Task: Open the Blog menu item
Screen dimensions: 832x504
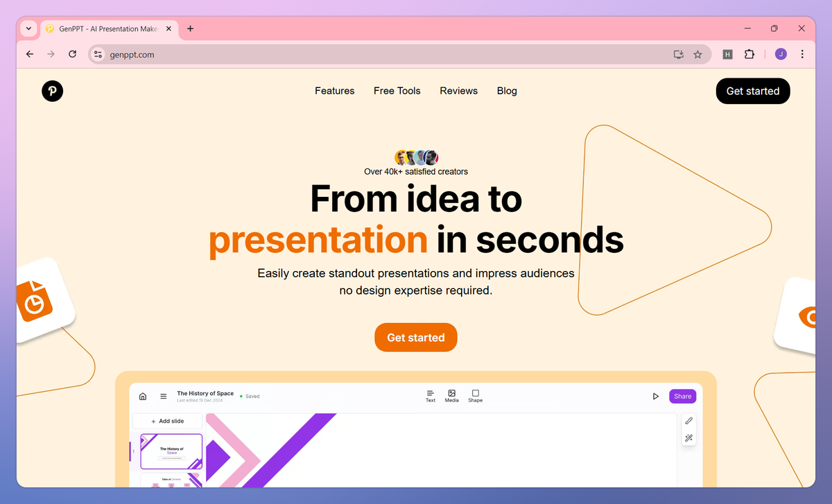Action: click(507, 91)
